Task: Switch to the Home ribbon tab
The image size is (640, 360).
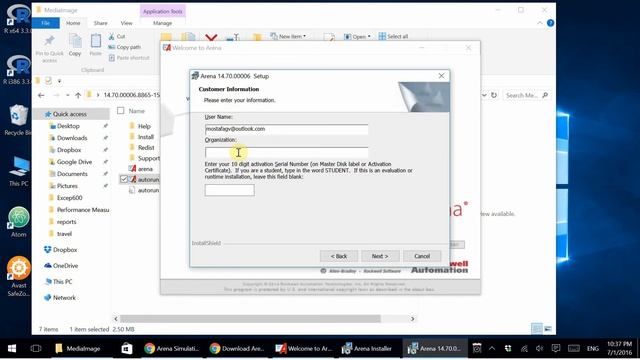Action: 73,23
